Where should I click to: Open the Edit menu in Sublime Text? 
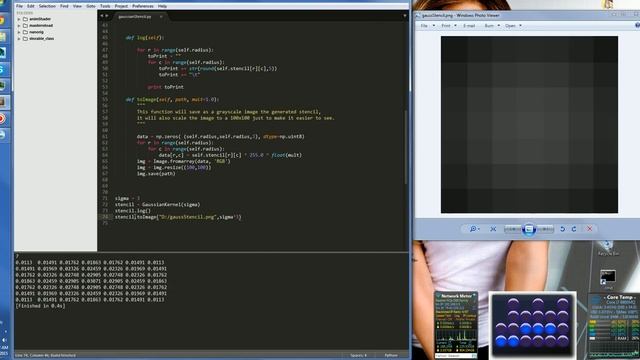click(31, 6)
